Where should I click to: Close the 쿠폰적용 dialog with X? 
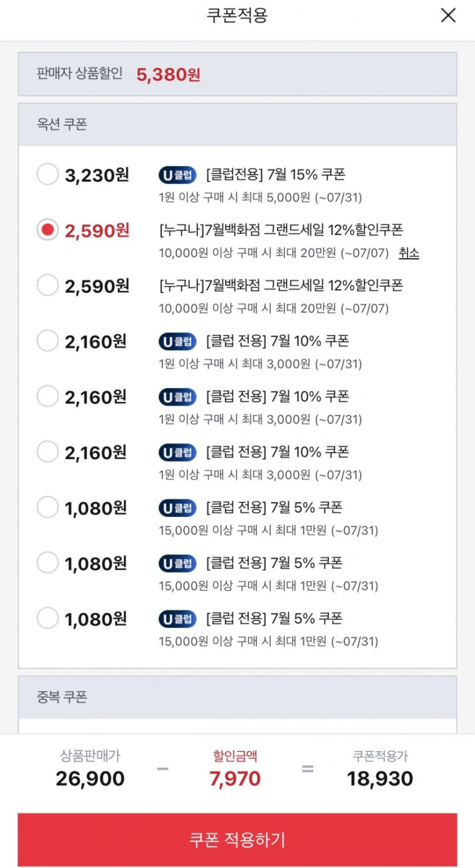click(448, 15)
